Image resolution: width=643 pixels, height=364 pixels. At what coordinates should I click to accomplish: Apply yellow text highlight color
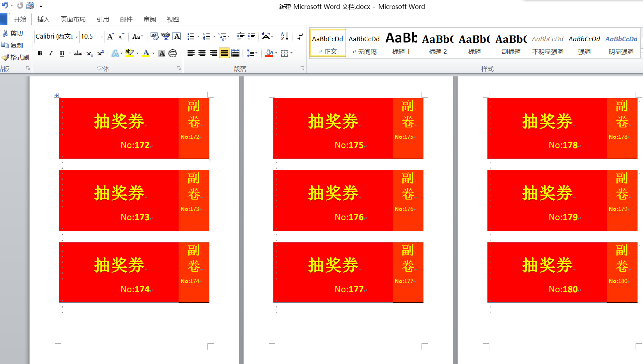pyautogui.click(x=129, y=53)
